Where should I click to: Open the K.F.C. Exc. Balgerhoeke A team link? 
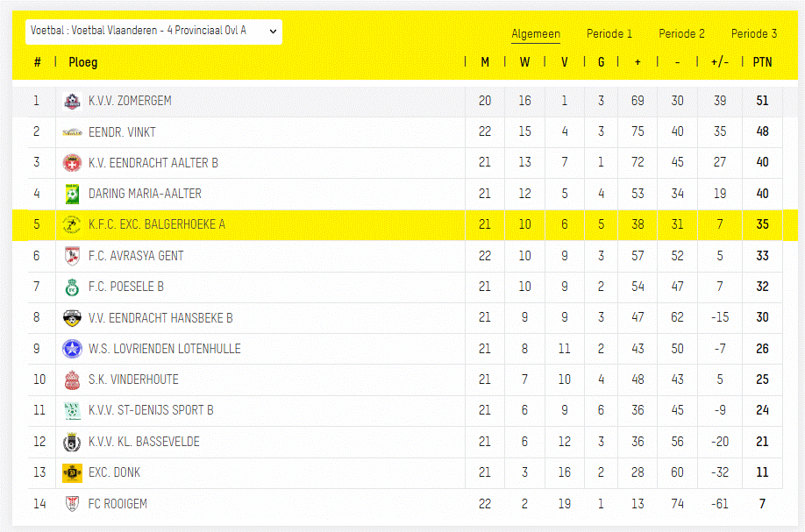(156, 224)
